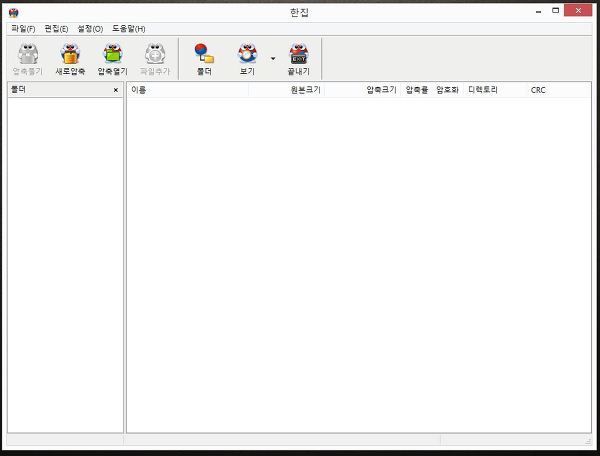The height and width of the screenshot is (456, 600).
Task: Sort by the 압축크기 column header
Action: [x=363, y=90]
